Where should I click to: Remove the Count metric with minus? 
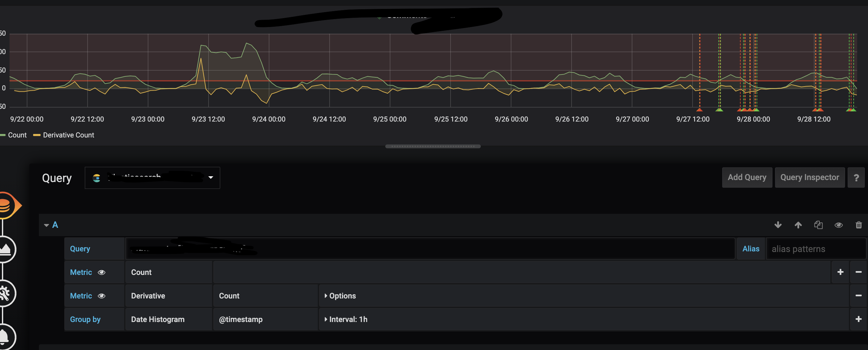click(858, 272)
